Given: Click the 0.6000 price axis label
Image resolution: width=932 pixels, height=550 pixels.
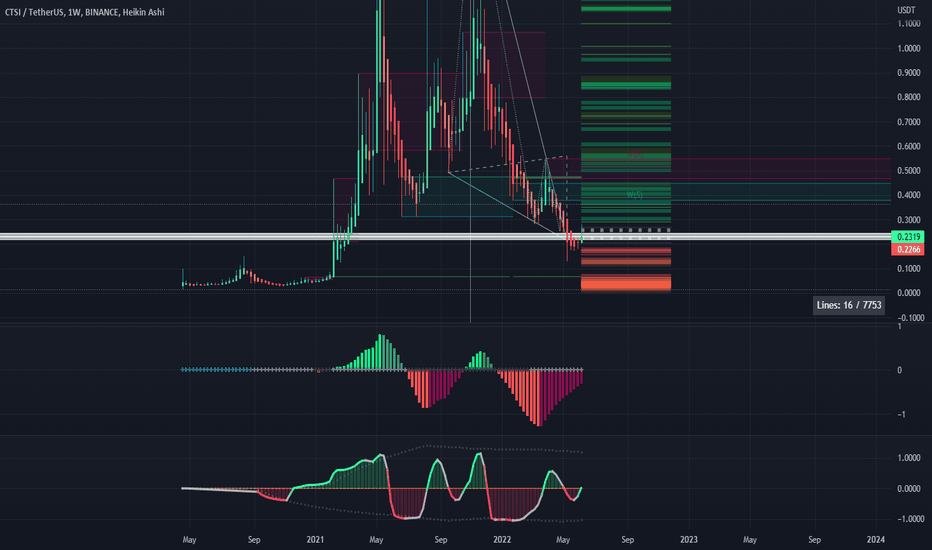Looking at the screenshot, I should tap(909, 146).
